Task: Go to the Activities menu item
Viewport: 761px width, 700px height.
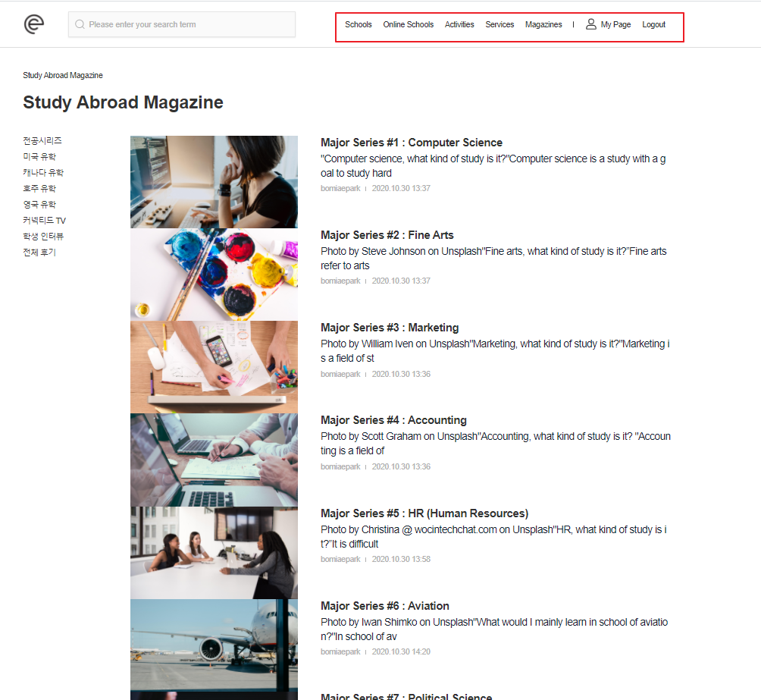Action: pyautogui.click(x=459, y=24)
